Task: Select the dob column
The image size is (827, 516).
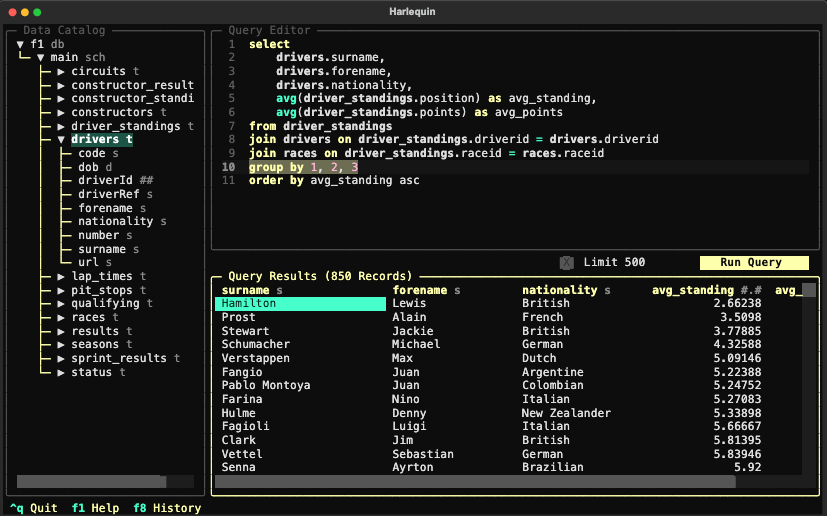Action: point(95,167)
